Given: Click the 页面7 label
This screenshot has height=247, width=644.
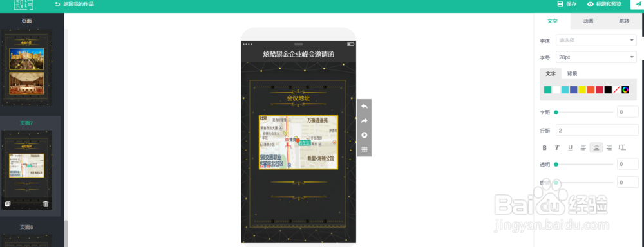Looking at the screenshot, I should [x=26, y=123].
